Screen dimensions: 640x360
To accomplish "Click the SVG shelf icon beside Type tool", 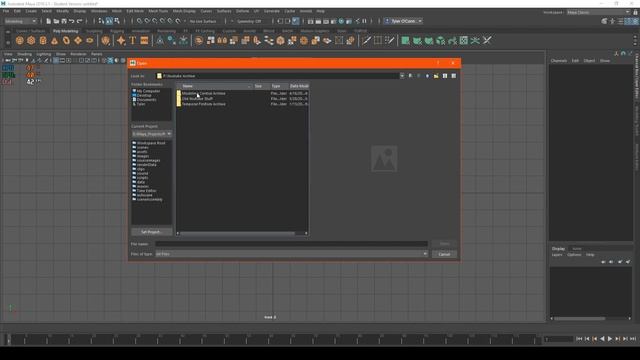I will [x=144, y=40].
